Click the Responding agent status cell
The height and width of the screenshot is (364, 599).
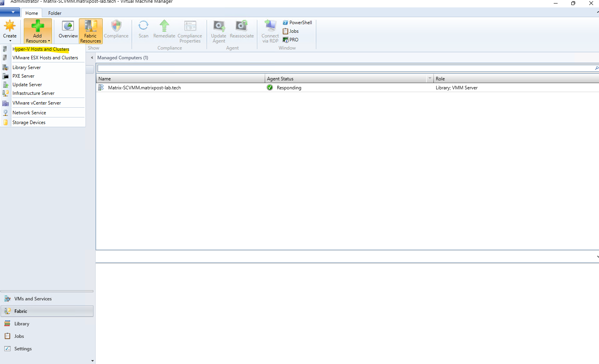point(289,88)
